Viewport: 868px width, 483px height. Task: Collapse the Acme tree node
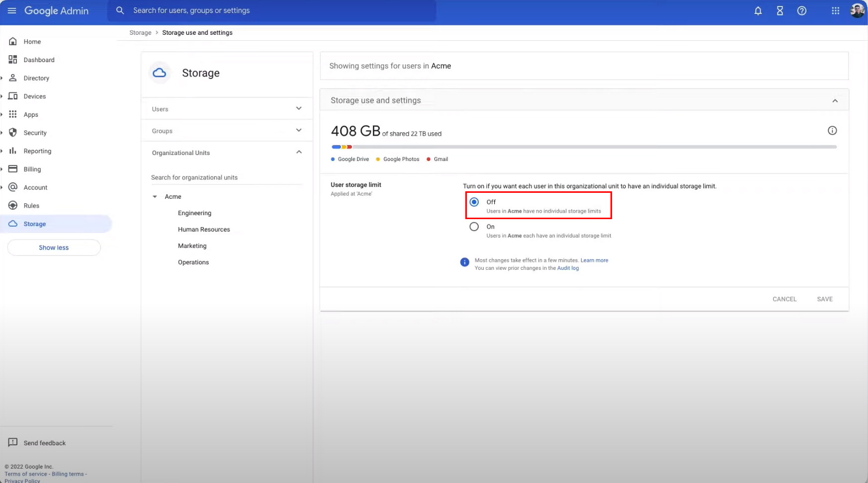[155, 197]
